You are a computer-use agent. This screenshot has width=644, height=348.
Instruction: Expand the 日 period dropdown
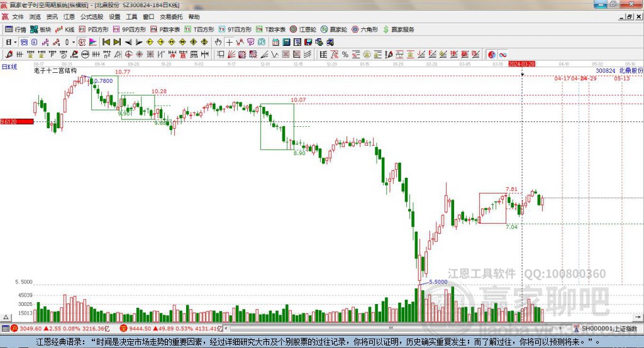(x=15, y=42)
